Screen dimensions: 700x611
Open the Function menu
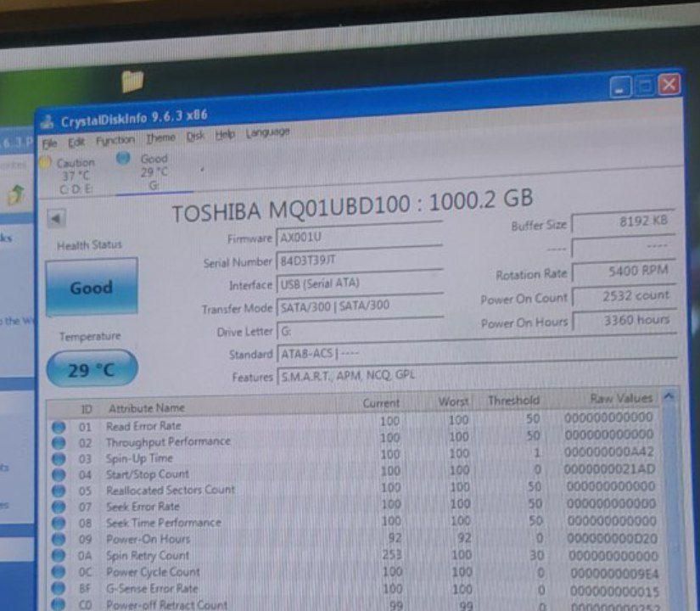(x=115, y=140)
